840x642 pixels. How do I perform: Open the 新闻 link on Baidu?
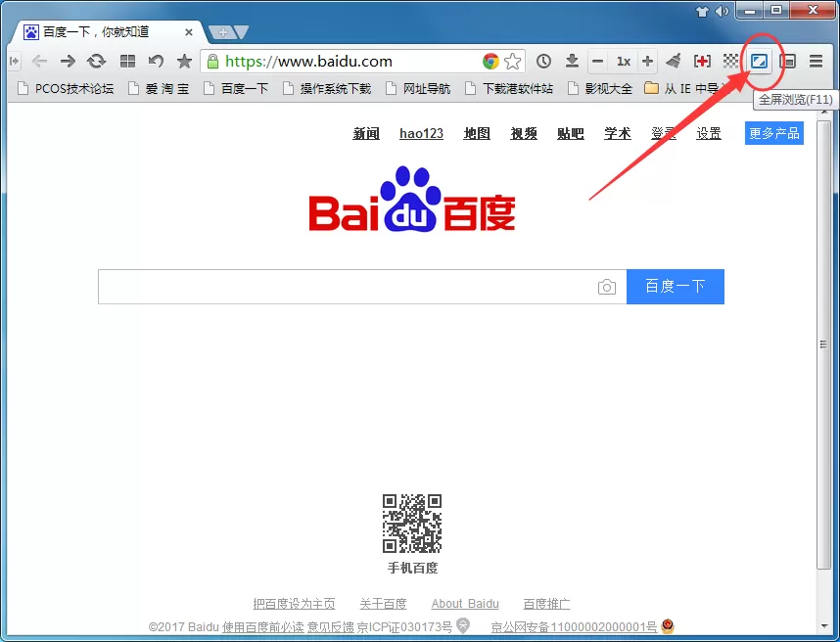pos(366,133)
